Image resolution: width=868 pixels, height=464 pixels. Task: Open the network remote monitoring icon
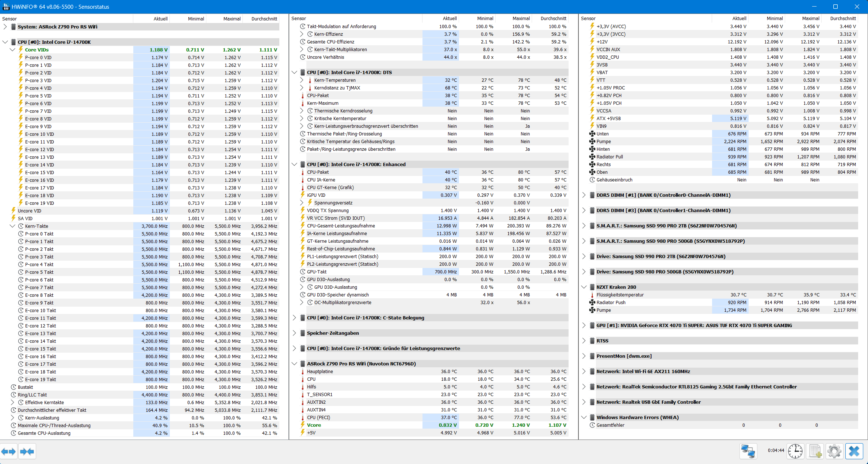[748, 451]
